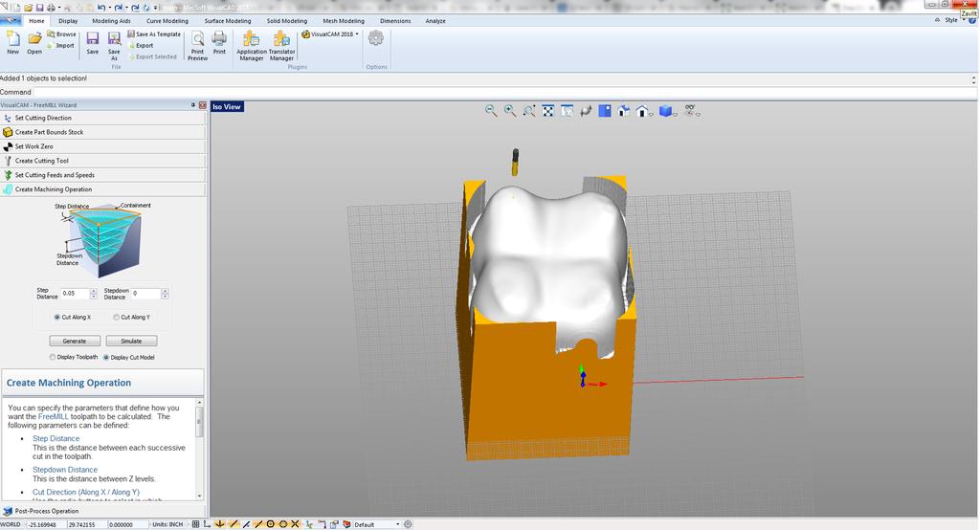
Task: Click the blue viewport layout icon
Action: click(x=605, y=111)
